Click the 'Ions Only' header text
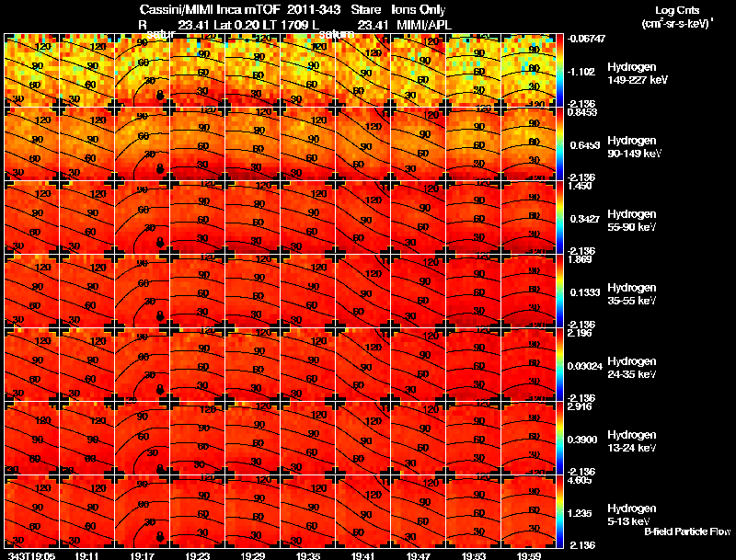736x560 pixels. (418, 10)
